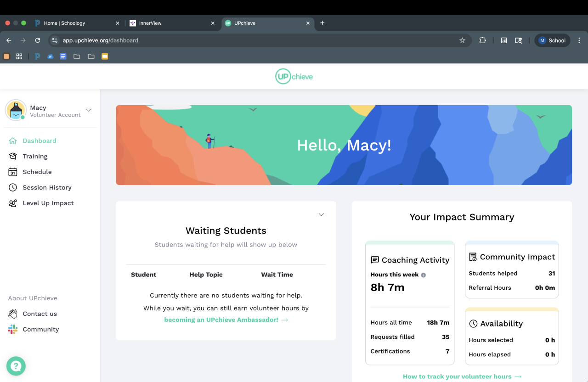Open the browser Extensions puzzle icon
Screen dimensions: 588x382
(x=482, y=40)
